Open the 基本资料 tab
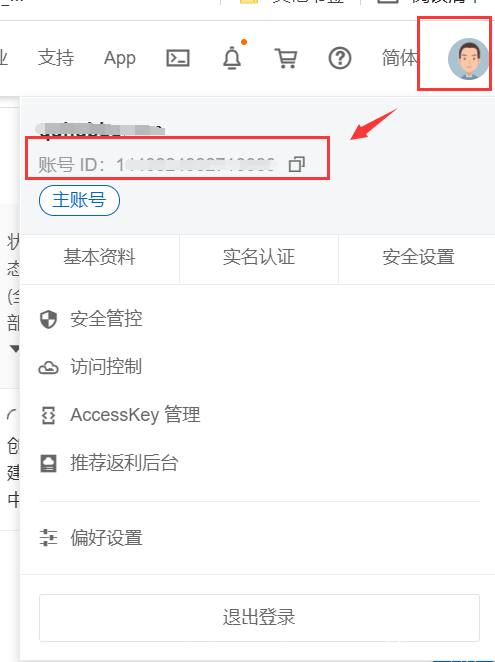 coord(100,258)
